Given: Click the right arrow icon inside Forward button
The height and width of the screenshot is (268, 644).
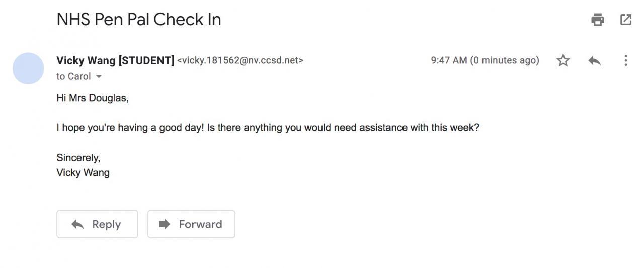Looking at the screenshot, I should [x=164, y=224].
